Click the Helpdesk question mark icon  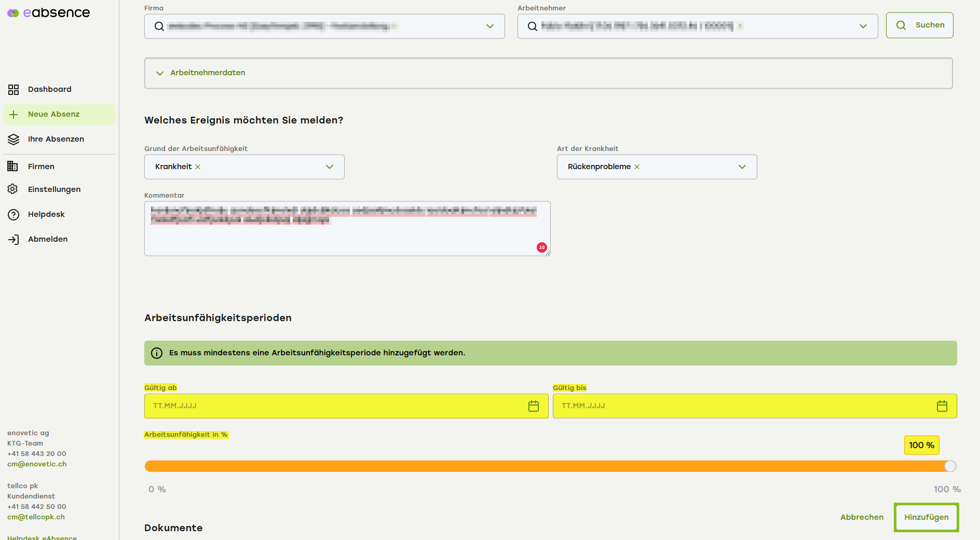pos(13,215)
